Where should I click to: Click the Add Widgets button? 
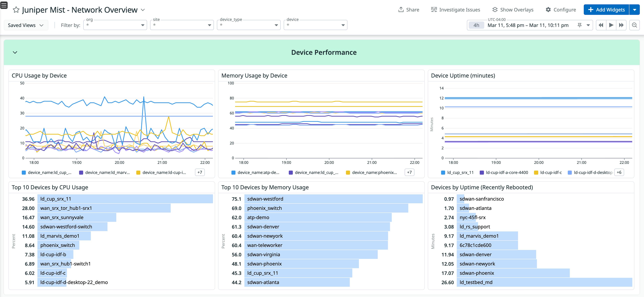[x=606, y=9]
